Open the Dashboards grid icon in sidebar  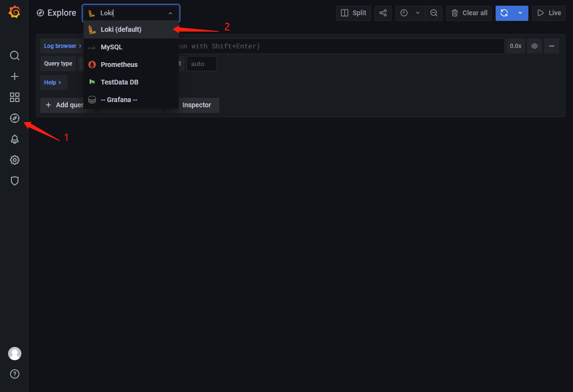pyautogui.click(x=15, y=97)
